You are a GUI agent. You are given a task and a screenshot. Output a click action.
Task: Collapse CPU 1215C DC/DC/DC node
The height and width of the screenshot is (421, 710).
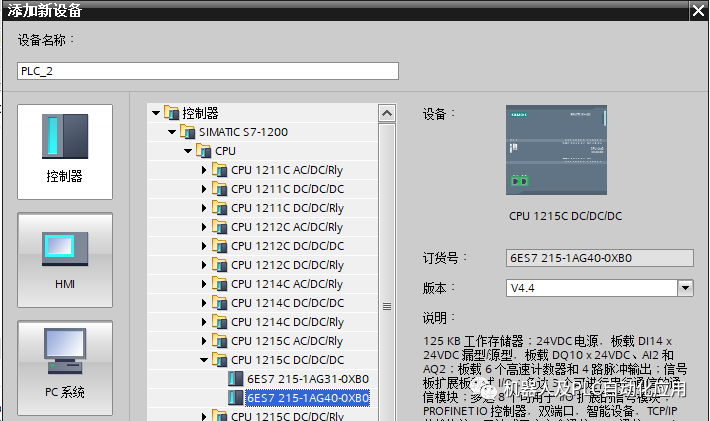coord(204,360)
